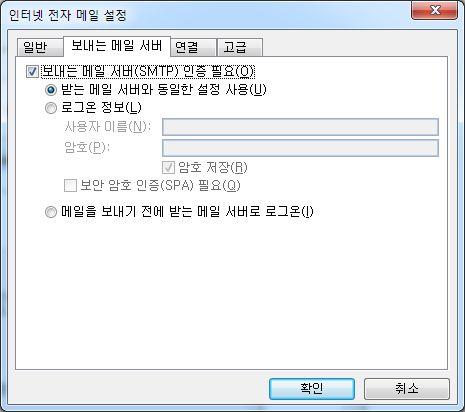465x412 pixels.
Task: Click the 보내는 메일 서버(SMTP) 인증 필요 label text
Action: click(x=148, y=71)
